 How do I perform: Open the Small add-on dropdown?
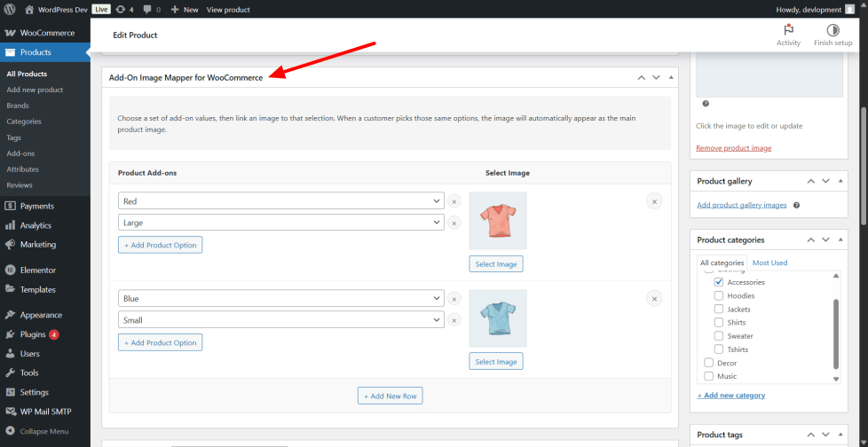coord(281,320)
